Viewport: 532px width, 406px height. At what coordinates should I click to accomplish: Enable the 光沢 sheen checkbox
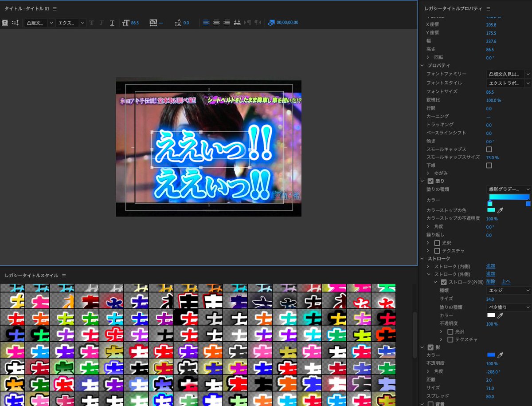[437, 243]
